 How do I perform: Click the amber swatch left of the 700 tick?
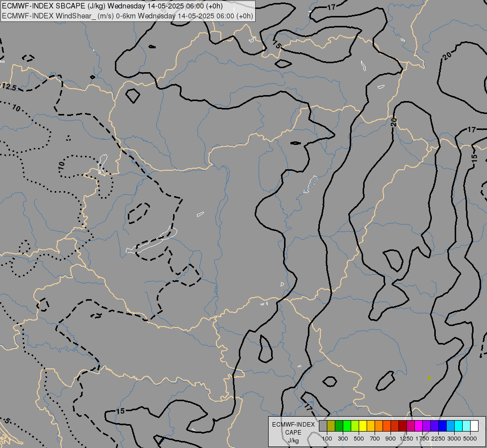371,426
